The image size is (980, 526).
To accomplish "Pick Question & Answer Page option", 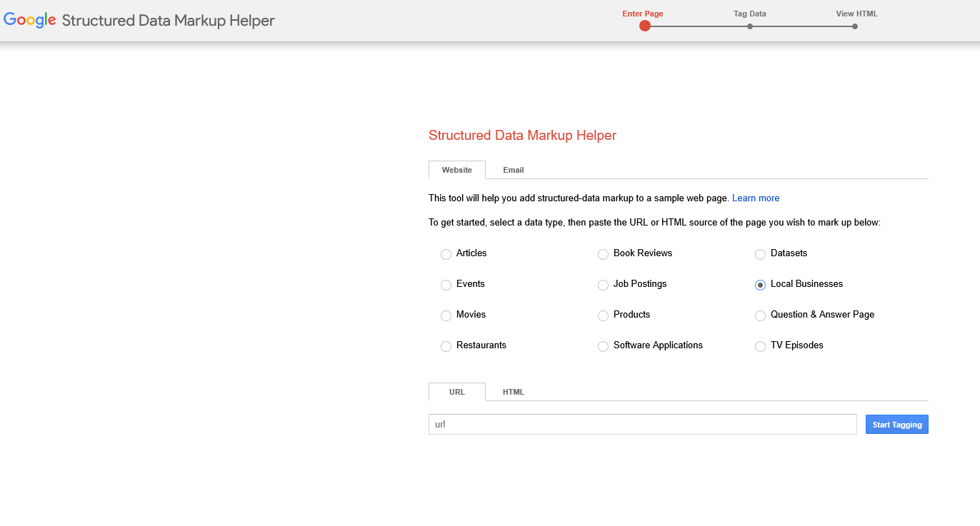I will (x=760, y=315).
